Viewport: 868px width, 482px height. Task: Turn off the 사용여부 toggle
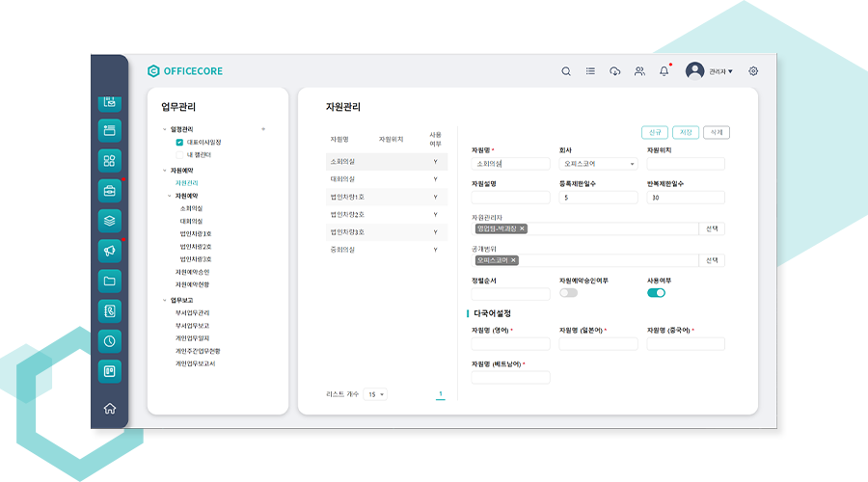coord(656,293)
